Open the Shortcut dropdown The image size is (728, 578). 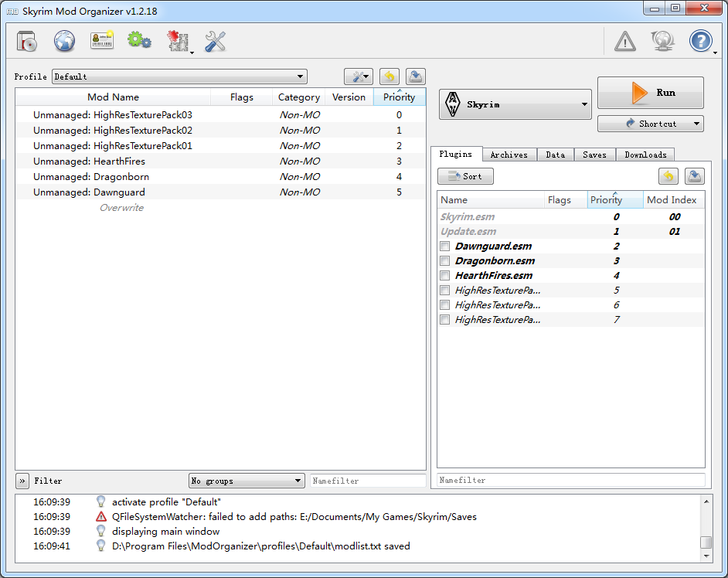(x=651, y=124)
